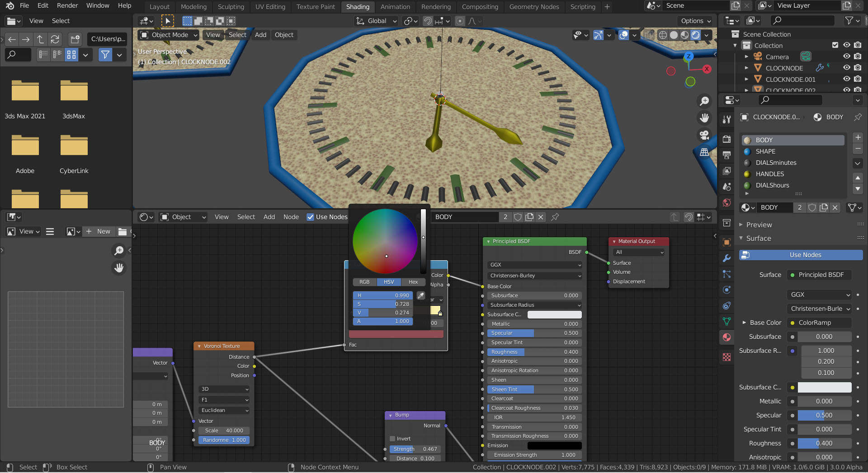Open Global transform orientation dropdown
Viewport: 868px width, 473px height.
(377, 21)
